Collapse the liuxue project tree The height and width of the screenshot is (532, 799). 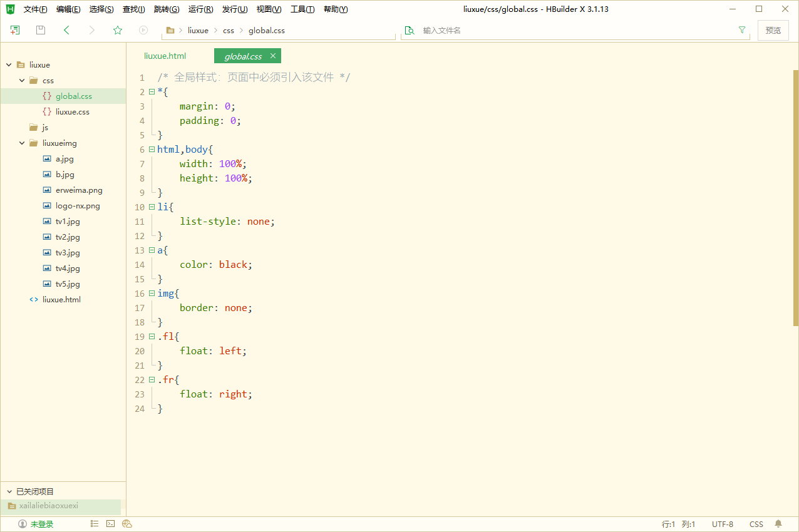[x=9, y=65]
